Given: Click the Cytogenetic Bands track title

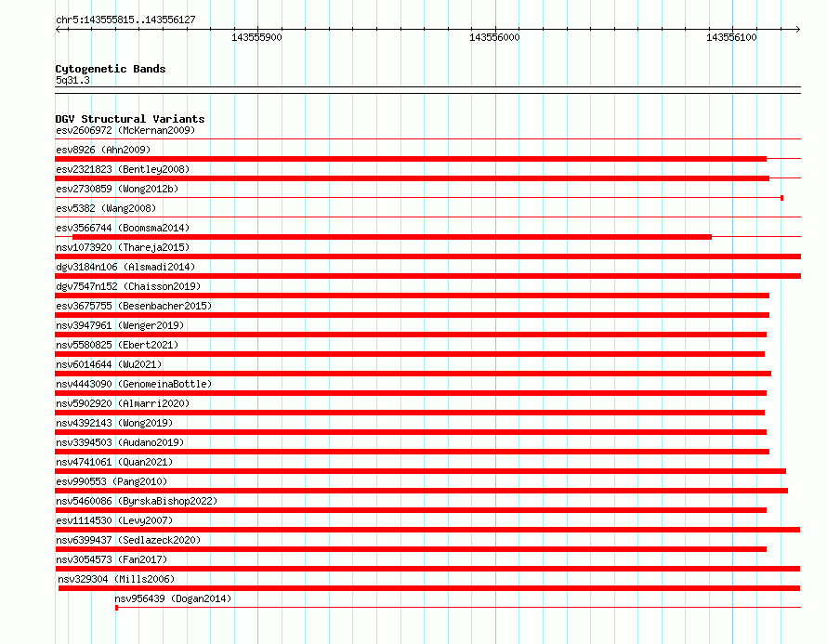Looking at the screenshot, I should point(111,69).
